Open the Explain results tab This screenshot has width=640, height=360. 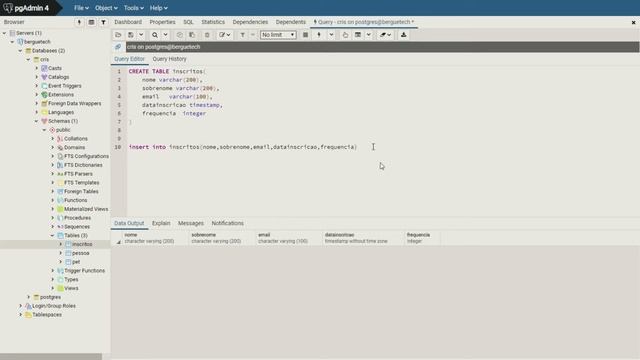(x=161, y=223)
